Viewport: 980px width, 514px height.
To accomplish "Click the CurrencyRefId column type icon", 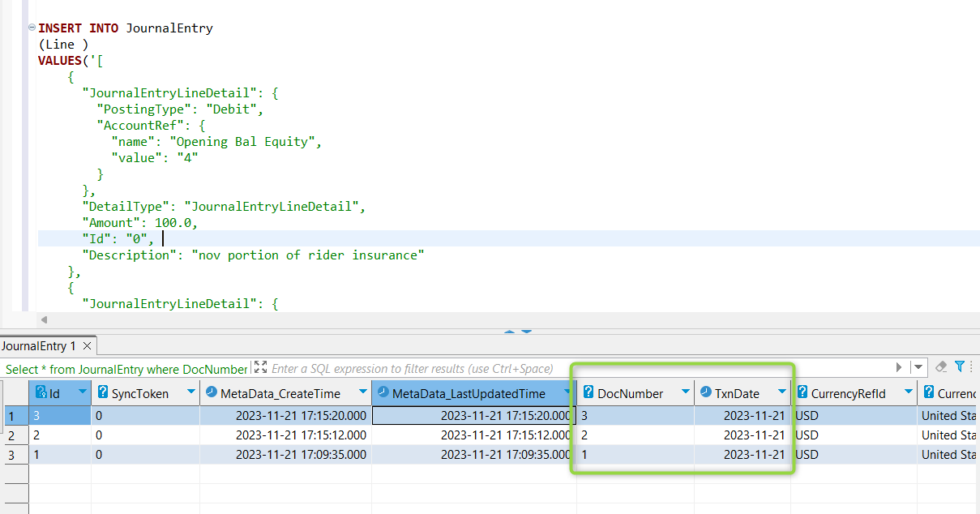I will [x=803, y=392].
